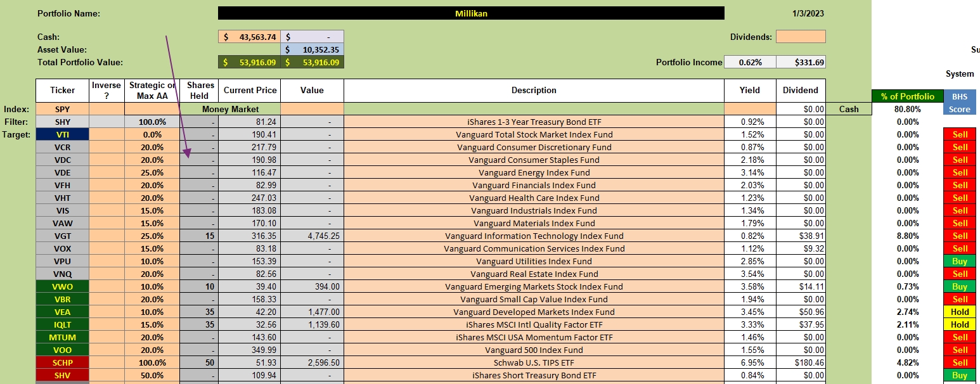Click VBR current price 158.33
980x384 pixels.
coord(250,299)
